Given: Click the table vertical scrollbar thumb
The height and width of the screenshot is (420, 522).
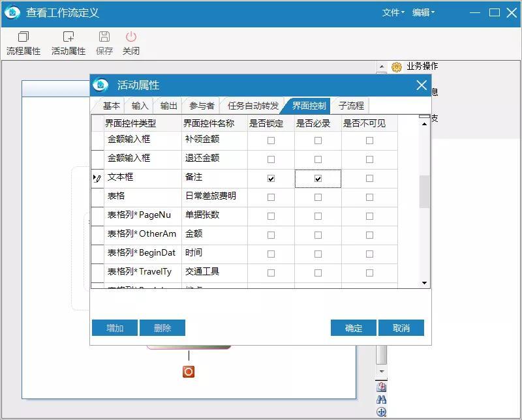Looking at the screenshot, I should point(424,191).
